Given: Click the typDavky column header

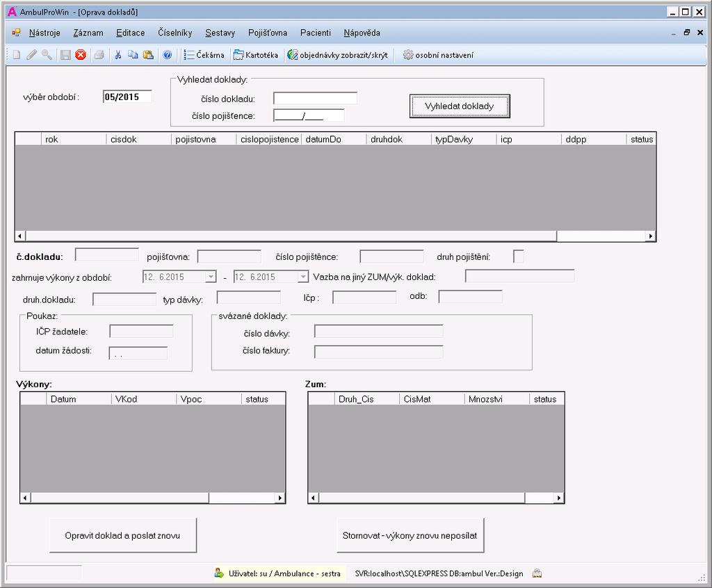Looking at the screenshot, I should click(464, 140).
